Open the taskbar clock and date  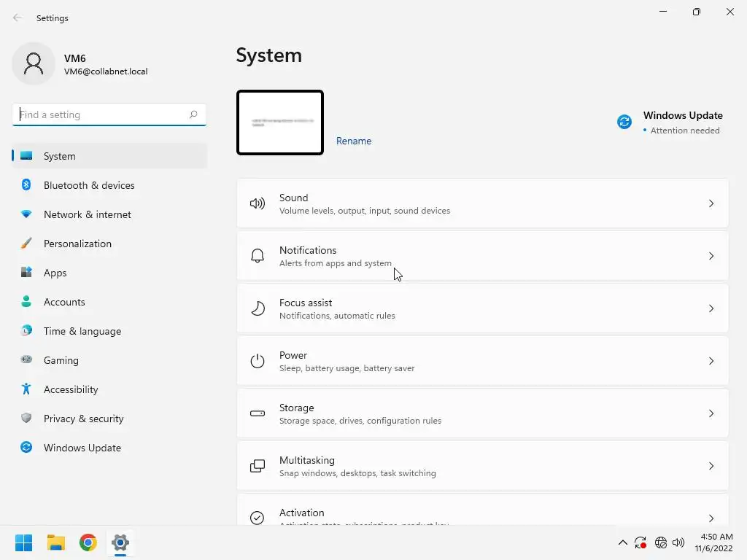(713, 542)
